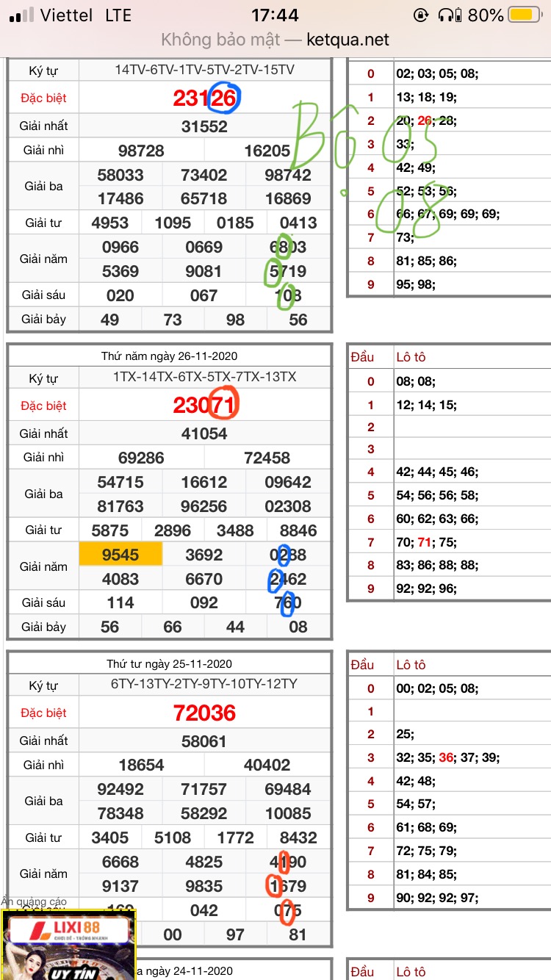Tap second prize number 72458
Screen dimensions: 551x980
click(x=267, y=458)
